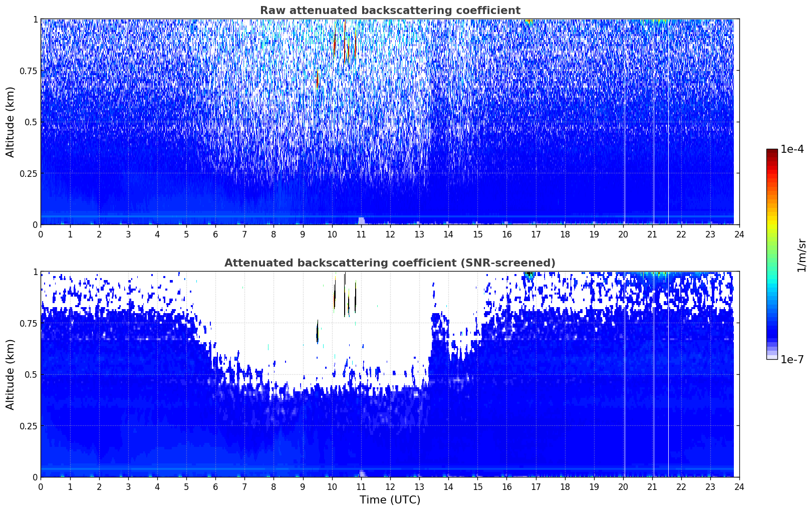Click the "Raw attenuated backscattering coefficient" title
This screenshot has height=511, width=812.
point(390,11)
